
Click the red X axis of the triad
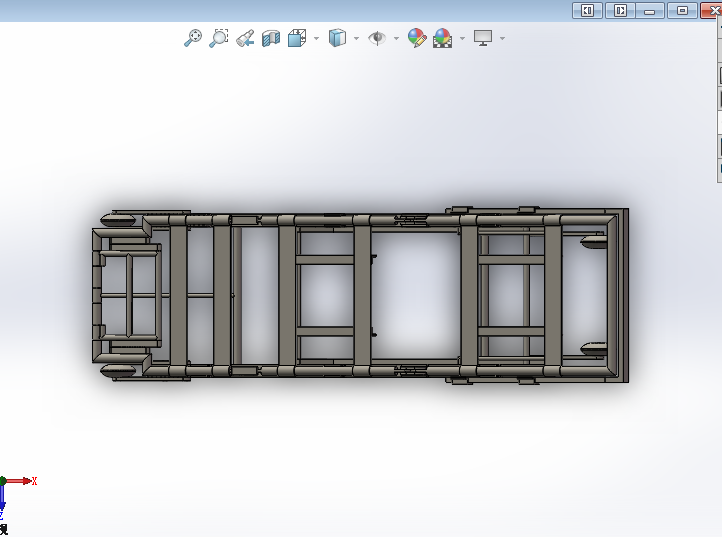(21, 481)
